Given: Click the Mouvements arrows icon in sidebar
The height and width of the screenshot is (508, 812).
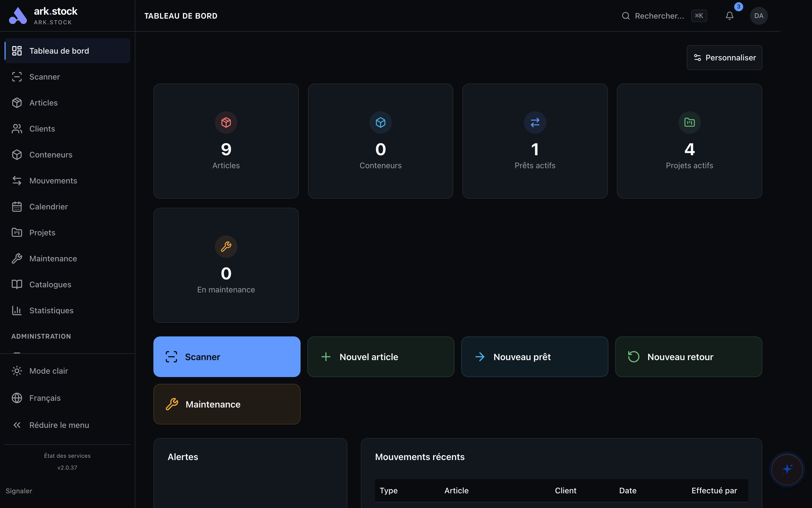Looking at the screenshot, I should pyautogui.click(x=17, y=181).
